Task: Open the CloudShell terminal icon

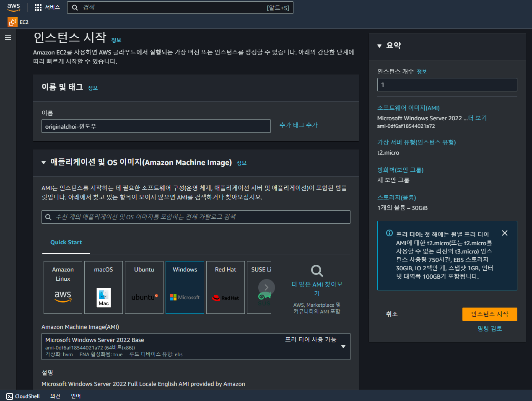Action: coord(10,396)
